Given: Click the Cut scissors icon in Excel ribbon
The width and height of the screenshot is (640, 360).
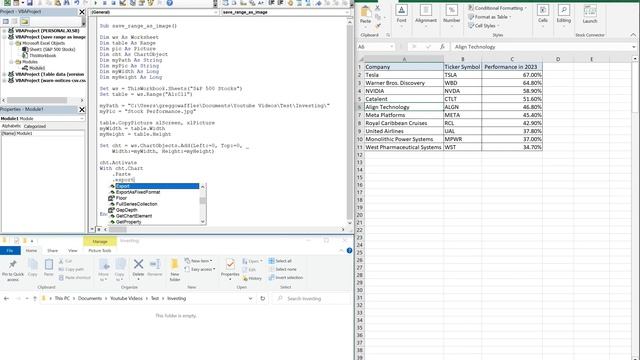Looking at the screenshot, I should [x=378, y=8].
